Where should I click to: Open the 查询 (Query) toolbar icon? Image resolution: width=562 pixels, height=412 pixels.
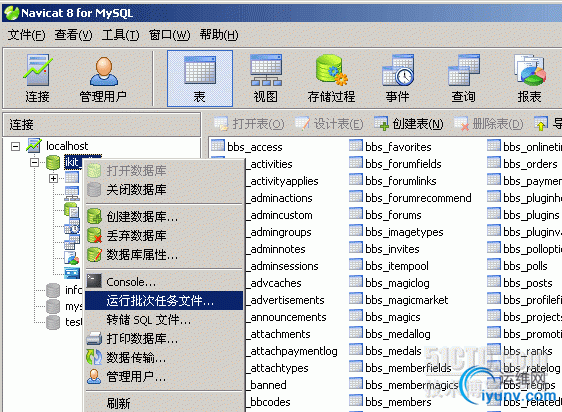463,78
